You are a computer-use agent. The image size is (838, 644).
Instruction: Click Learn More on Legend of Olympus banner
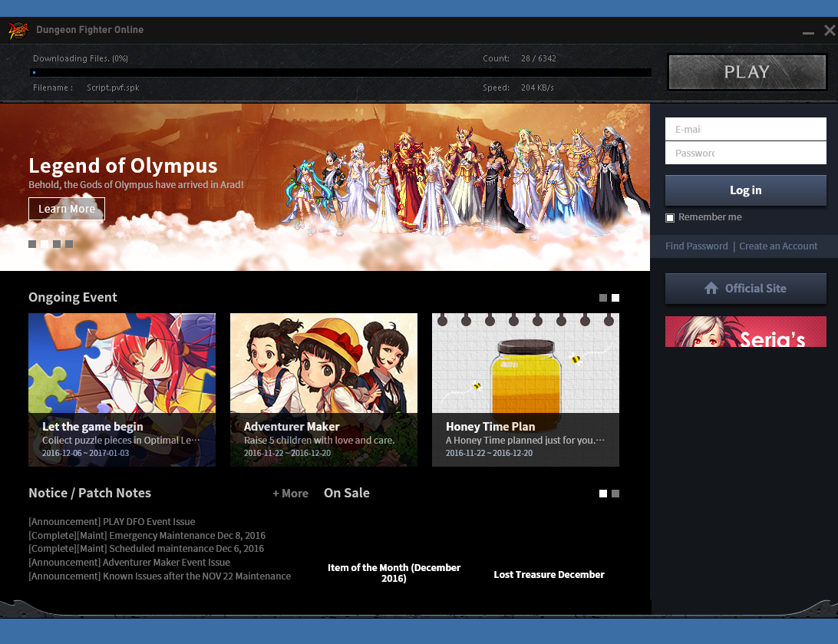coord(67,209)
